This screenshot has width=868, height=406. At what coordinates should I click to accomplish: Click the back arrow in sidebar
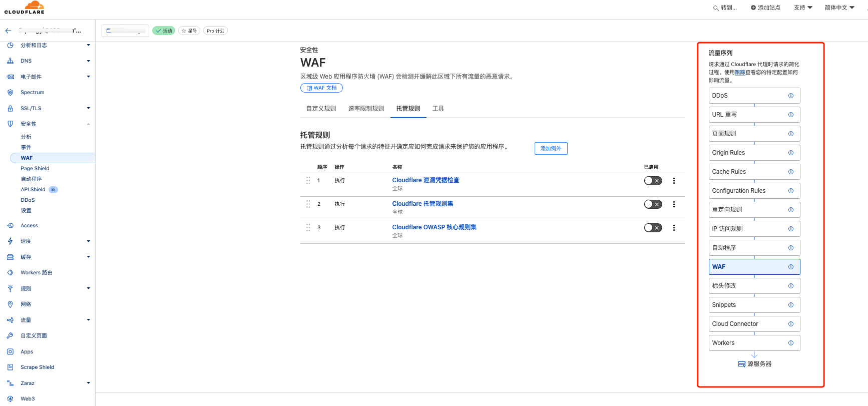point(8,31)
